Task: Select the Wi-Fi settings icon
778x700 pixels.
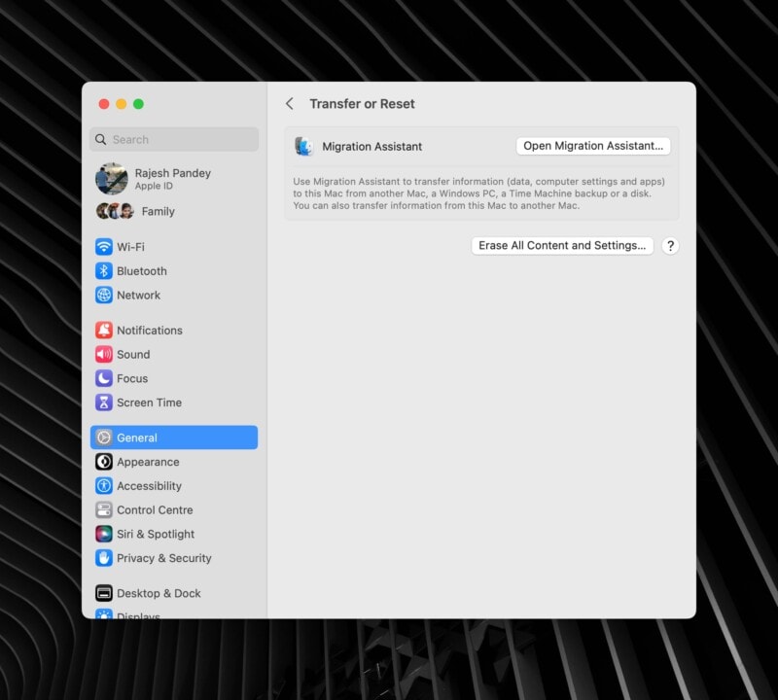Action: (105, 246)
